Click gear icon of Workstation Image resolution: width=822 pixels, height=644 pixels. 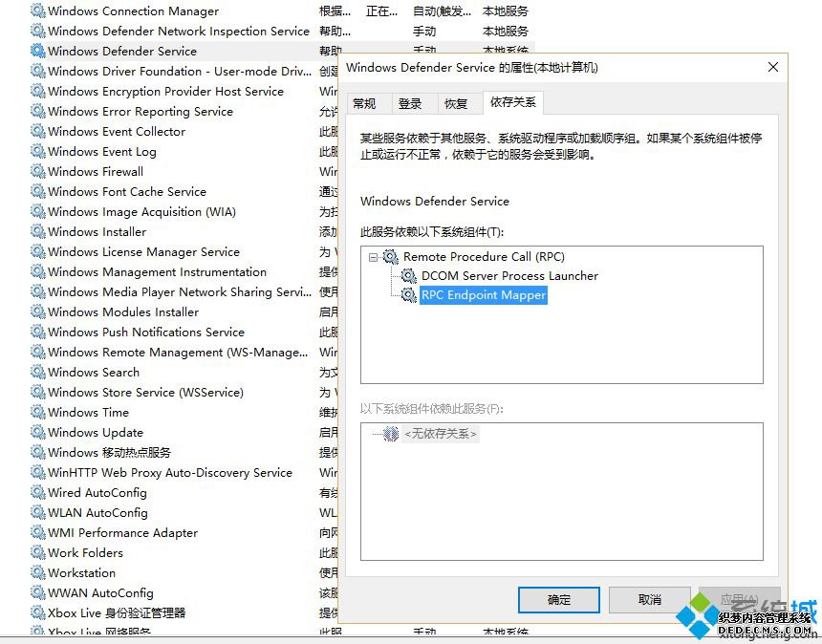[37, 572]
